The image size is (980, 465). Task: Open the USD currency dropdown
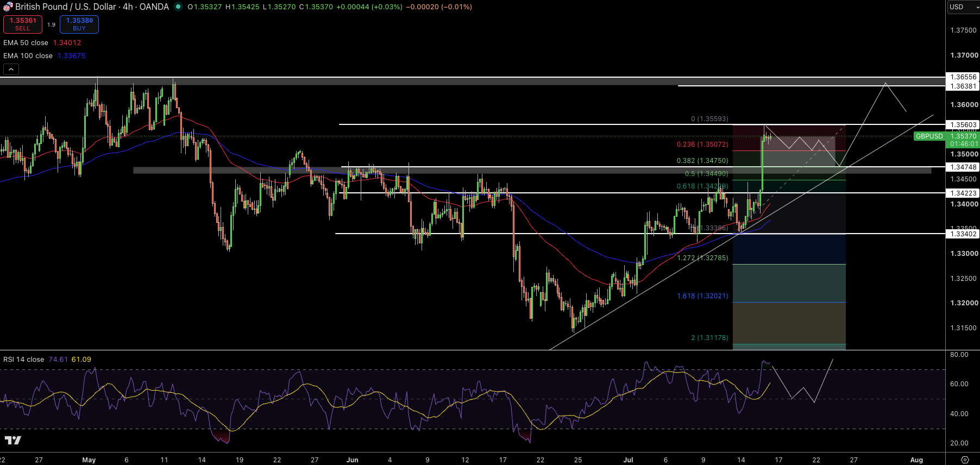(963, 7)
